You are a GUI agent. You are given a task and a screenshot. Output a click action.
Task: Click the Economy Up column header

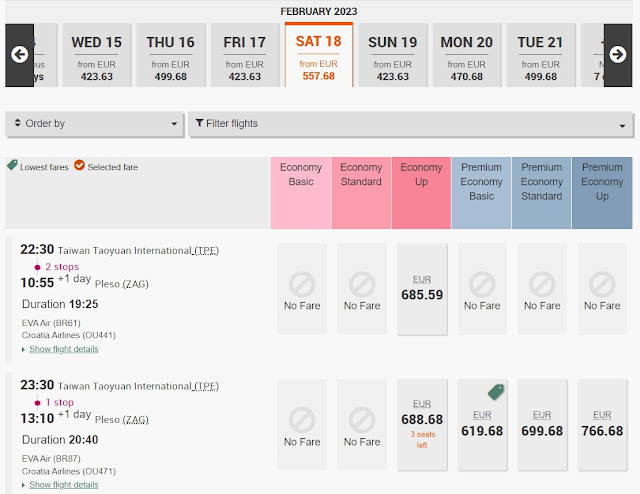pyautogui.click(x=421, y=193)
